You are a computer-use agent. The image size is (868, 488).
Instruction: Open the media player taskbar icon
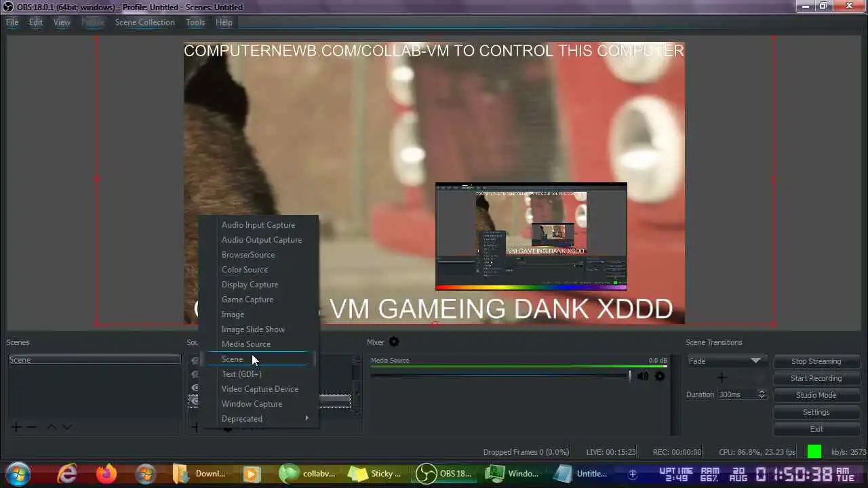click(x=252, y=474)
